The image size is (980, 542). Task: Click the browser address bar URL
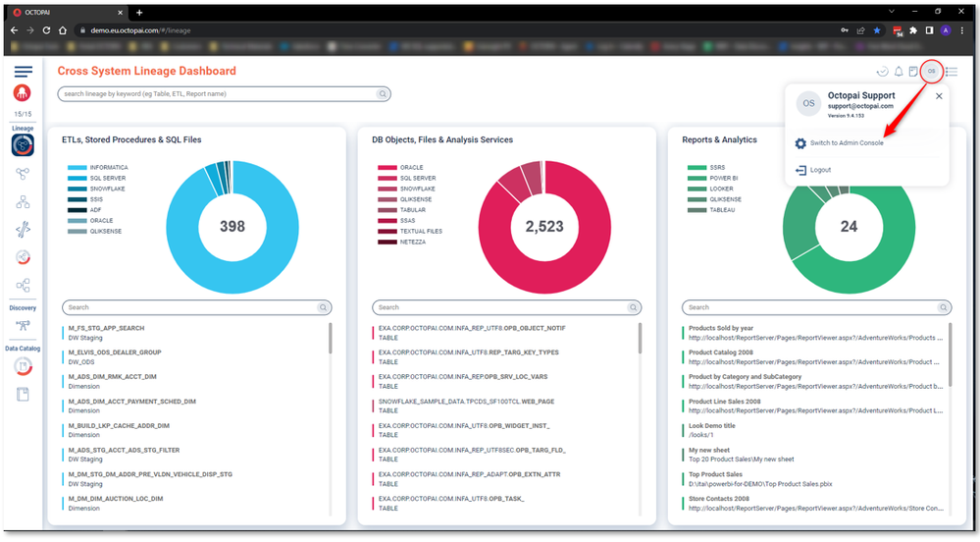[x=140, y=30]
